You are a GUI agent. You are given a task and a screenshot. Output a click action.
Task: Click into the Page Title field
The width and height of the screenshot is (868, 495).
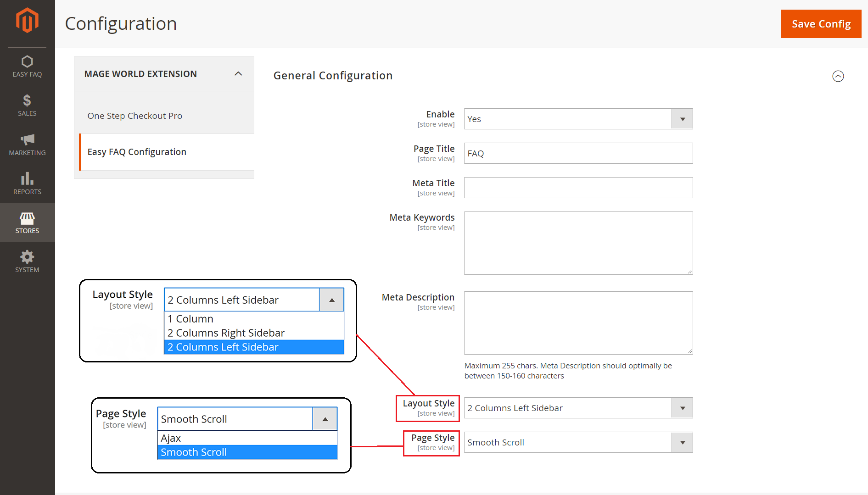point(578,153)
